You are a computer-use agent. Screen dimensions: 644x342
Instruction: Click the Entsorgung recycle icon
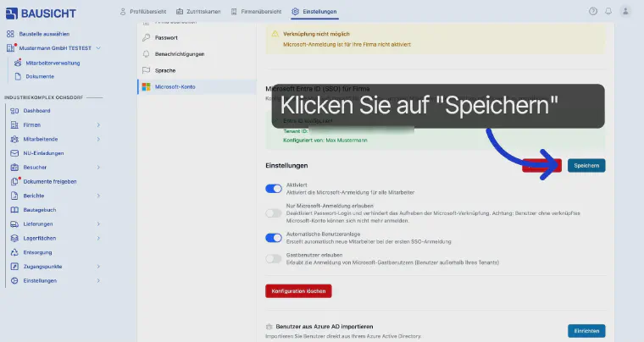(x=14, y=252)
